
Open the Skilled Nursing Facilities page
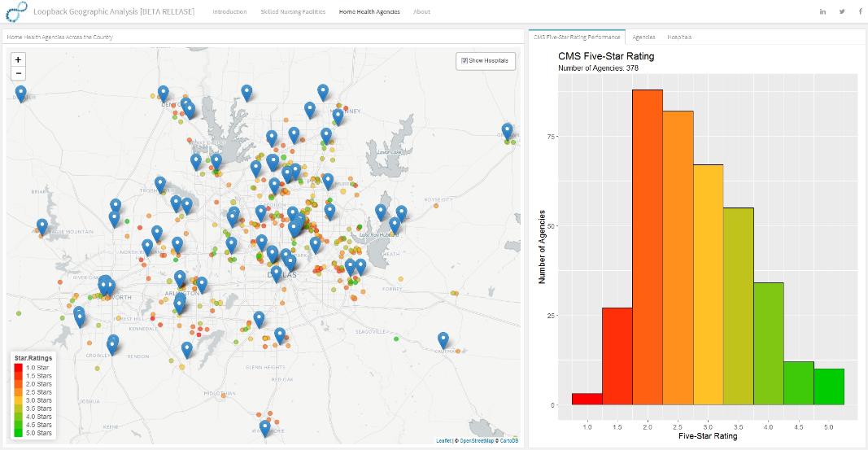pos(293,12)
